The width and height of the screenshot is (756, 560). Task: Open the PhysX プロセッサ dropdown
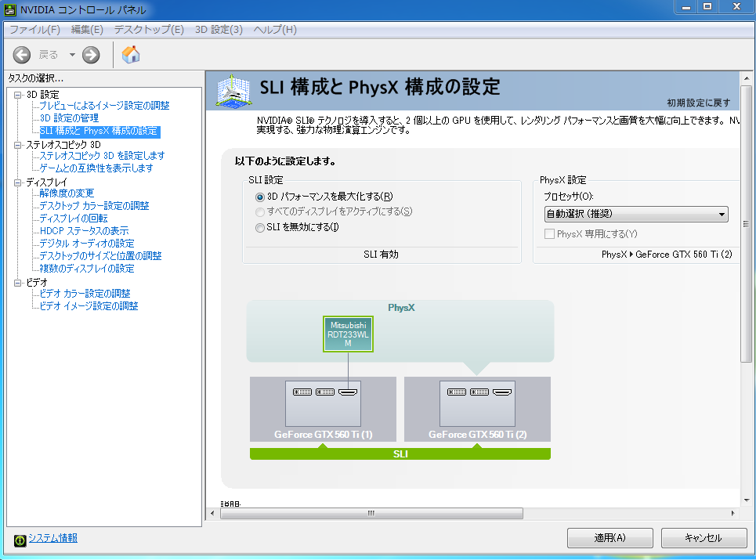636,214
